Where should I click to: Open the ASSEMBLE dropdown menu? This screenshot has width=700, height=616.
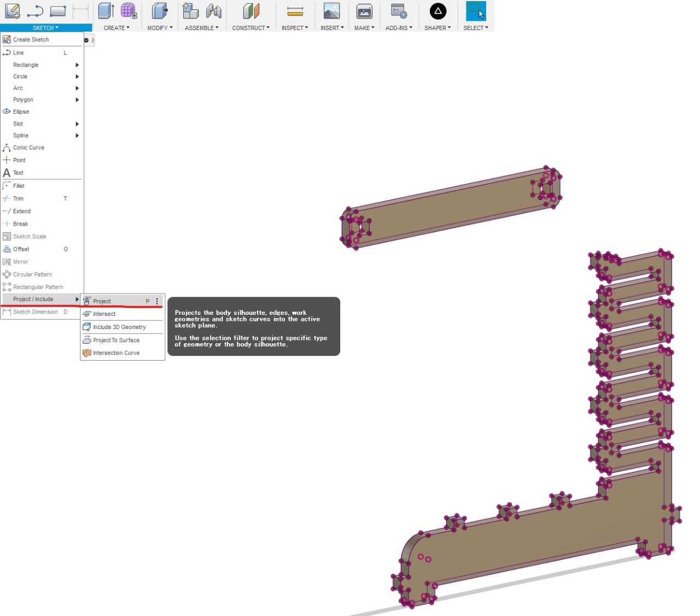click(202, 28)
